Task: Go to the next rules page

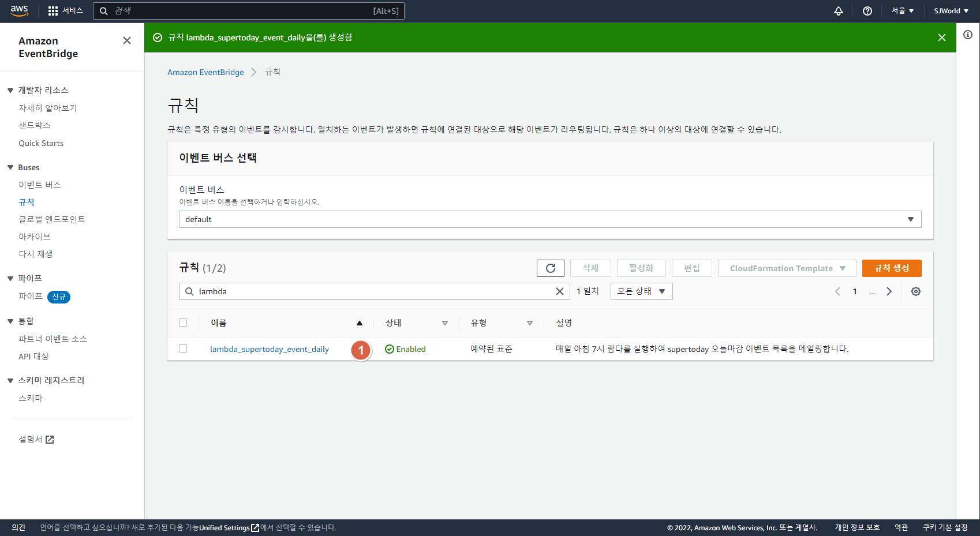Action: pyautogui.click(x=889, y=291)
